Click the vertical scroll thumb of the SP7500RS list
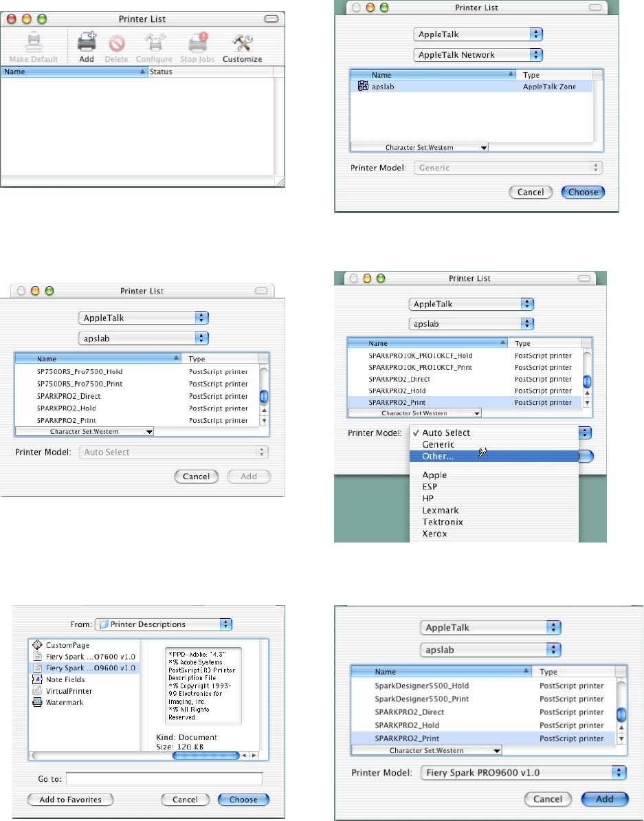 coord(264,396)
